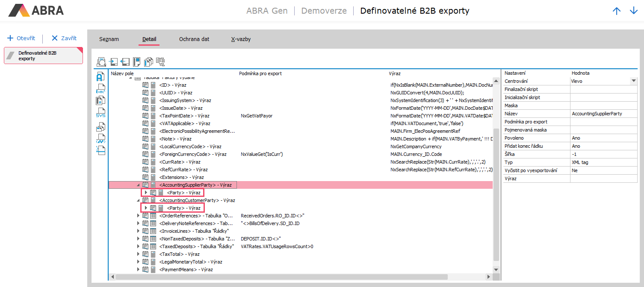Select the Definovatelné B2B exporty sidebar tab
The width and height of the screenshot is (644, 287).
click(x=43, y=56)
